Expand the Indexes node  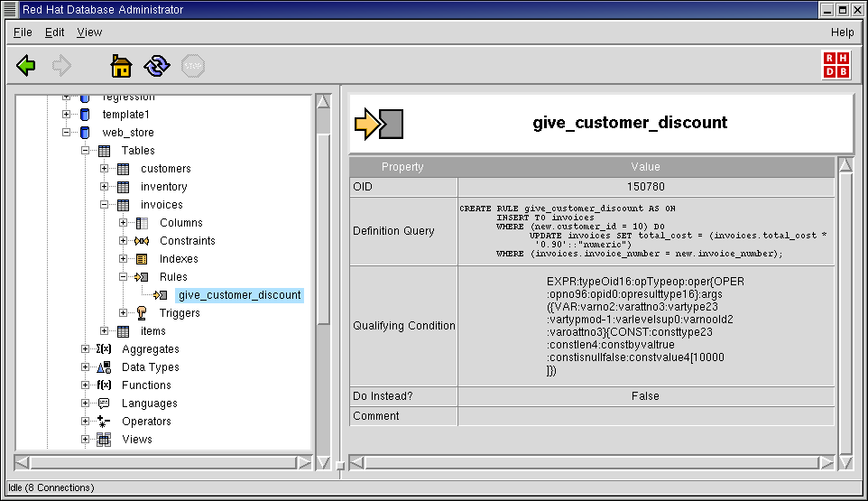[124, 258]
